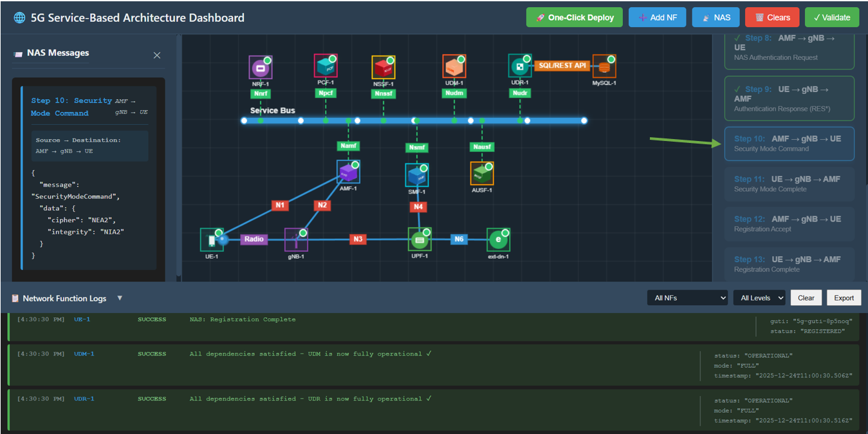Viewport: 868px width, 434px height.
Task: Open the UDR-1 network function icon
Action: [x=519, y=64]
